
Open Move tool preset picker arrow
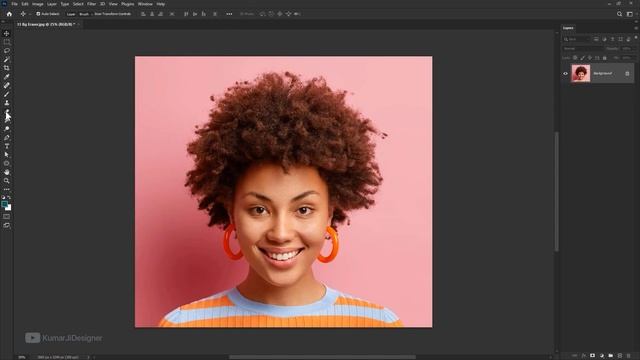tap(29, 14)
